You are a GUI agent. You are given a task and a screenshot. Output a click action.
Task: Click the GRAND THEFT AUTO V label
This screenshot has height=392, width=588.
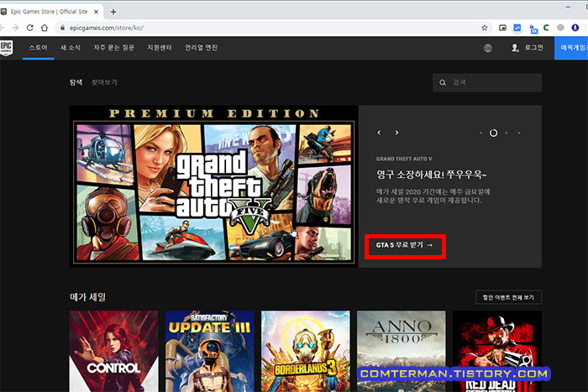pos(404,159)
